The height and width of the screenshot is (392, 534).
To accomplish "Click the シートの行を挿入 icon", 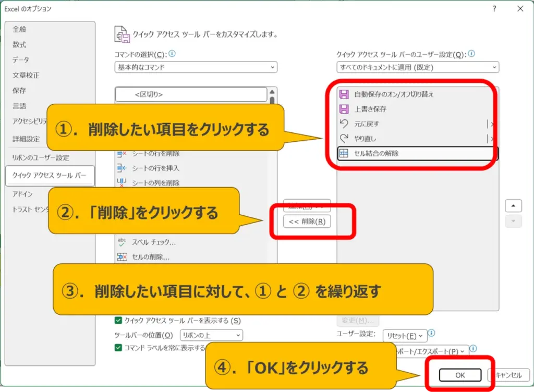I will point(122,168).
